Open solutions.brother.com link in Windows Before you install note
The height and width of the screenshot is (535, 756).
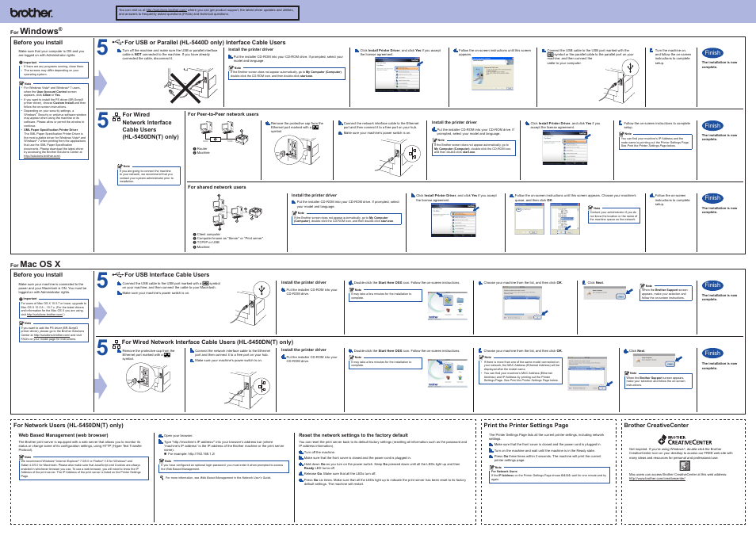(x=42, y=156)
